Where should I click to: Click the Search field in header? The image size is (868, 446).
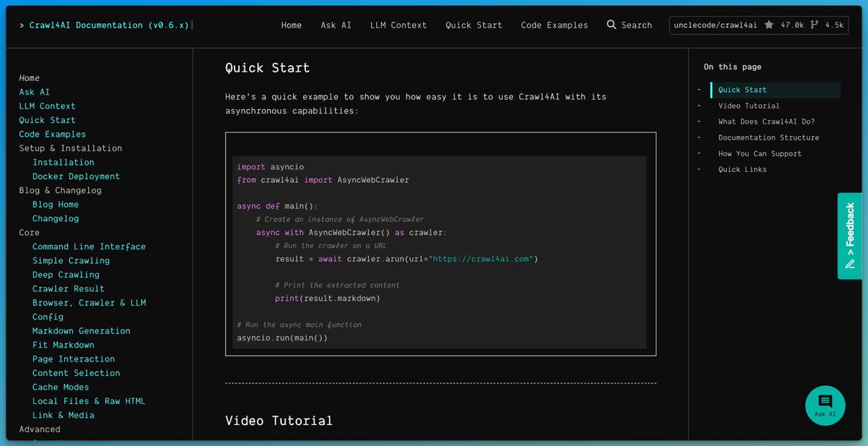(629, 25)
